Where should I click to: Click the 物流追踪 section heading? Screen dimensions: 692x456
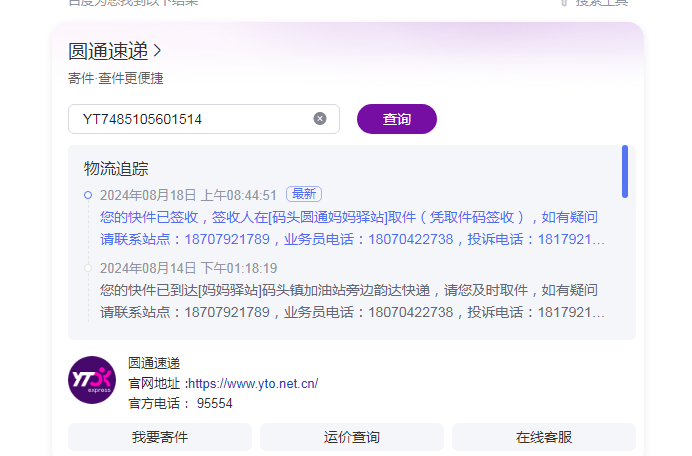(x=116, y=169)
